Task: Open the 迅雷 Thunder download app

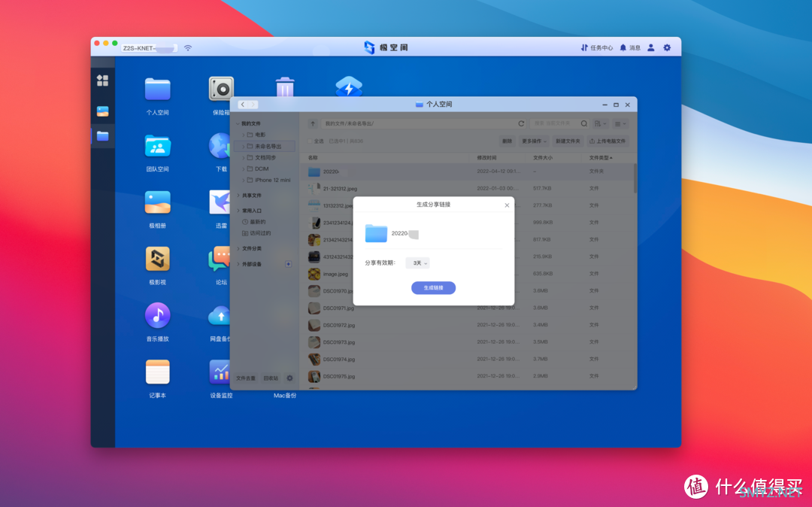Action: [x=220, y=202]
